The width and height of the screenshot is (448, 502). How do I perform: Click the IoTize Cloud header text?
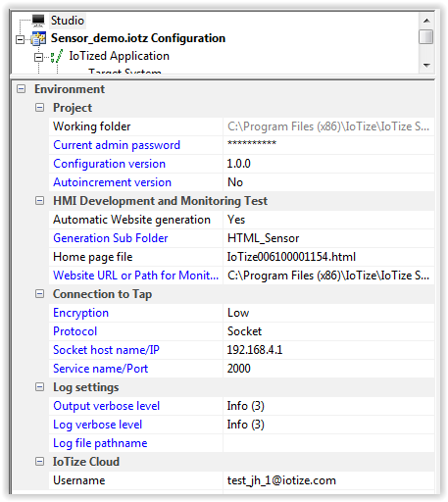86,462
